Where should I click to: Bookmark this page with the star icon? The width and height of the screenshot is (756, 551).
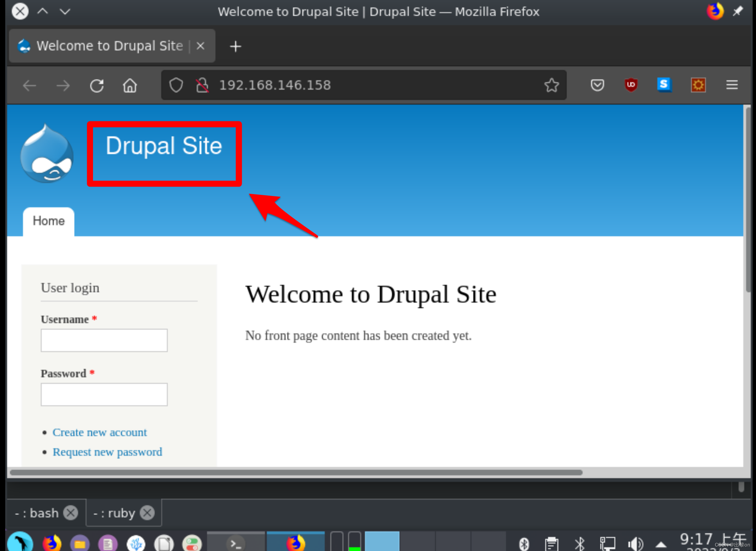coord(551,85)
